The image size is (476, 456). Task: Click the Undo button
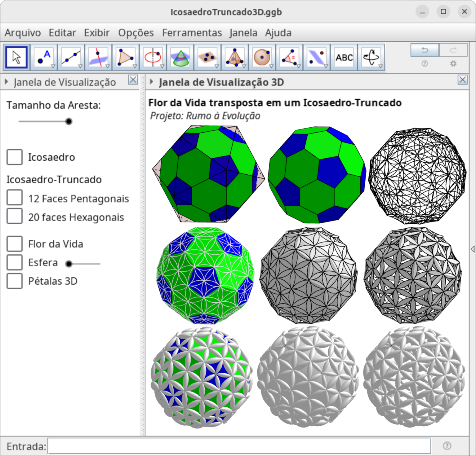tap(425, 50)
